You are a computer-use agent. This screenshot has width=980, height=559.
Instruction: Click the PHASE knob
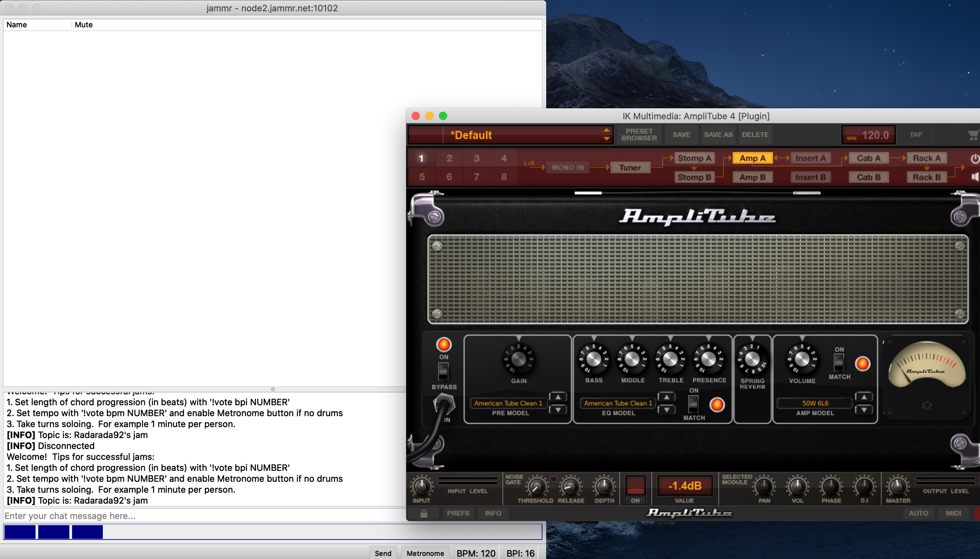(x=831, y=487)
